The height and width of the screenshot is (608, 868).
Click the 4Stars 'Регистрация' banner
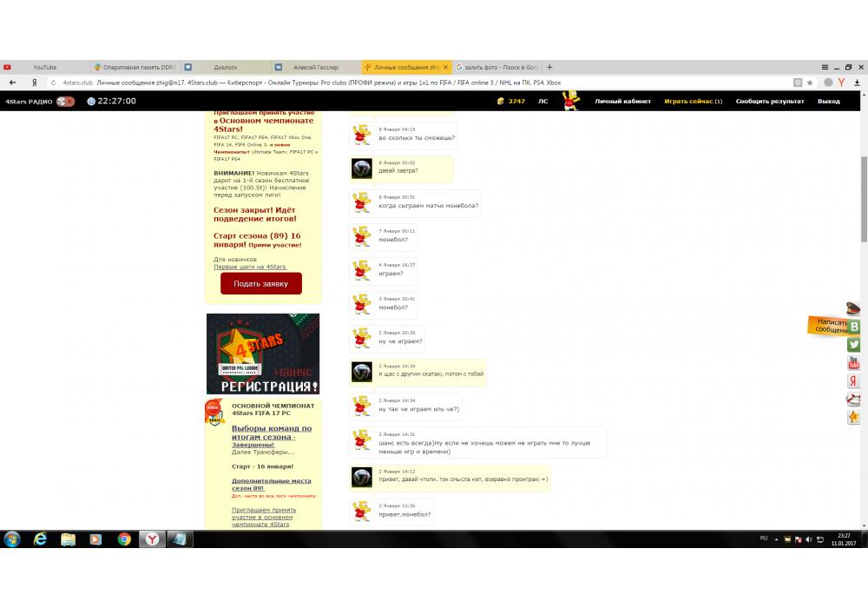(263, 354)
